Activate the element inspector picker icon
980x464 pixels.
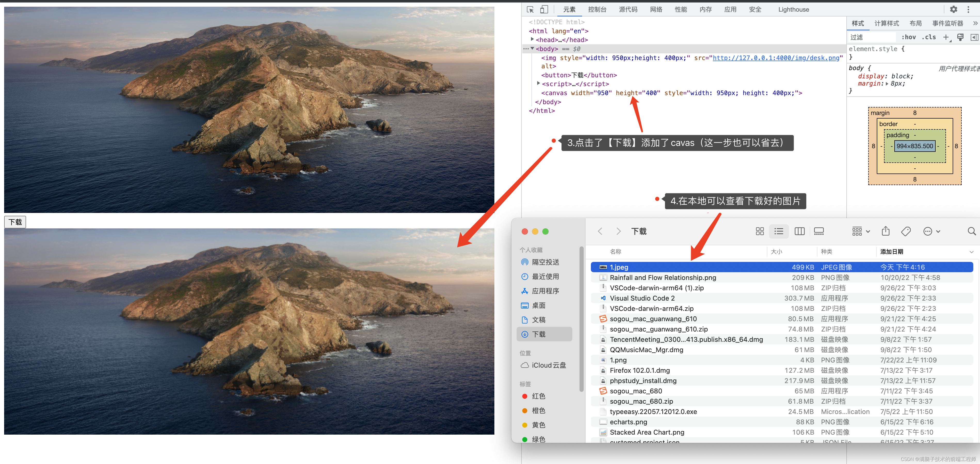click(530, 10)
